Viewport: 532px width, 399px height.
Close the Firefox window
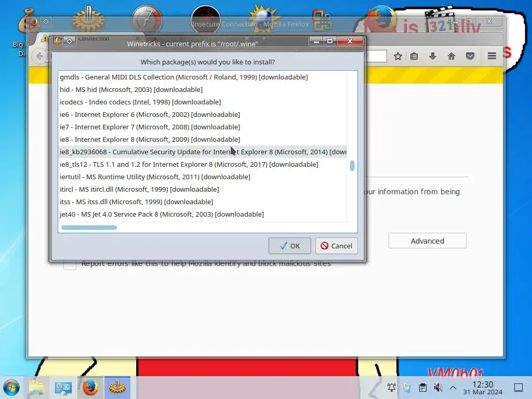tap(489, 21)
